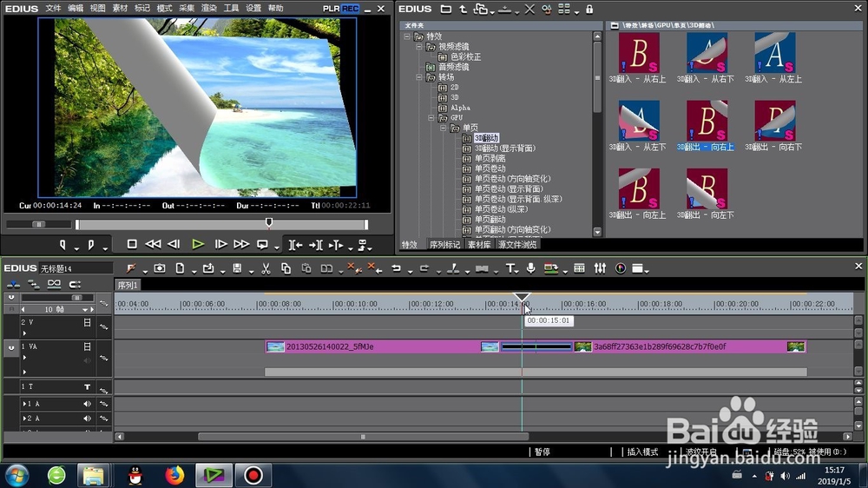The width and height of the screenshot is (868, 488).
Task: Open the vector scope icon
Action: (x=621, y=268)
